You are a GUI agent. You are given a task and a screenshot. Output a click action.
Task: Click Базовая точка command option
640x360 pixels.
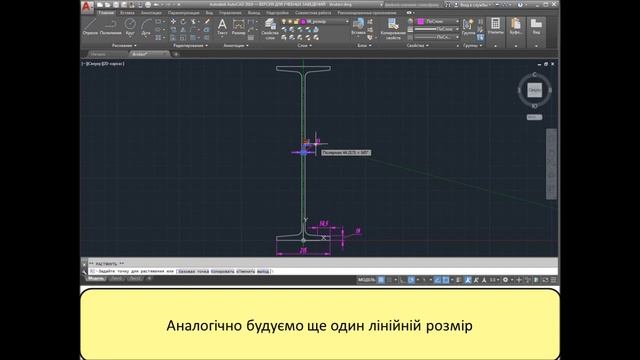pyautogui.click(x=193, y=271)
